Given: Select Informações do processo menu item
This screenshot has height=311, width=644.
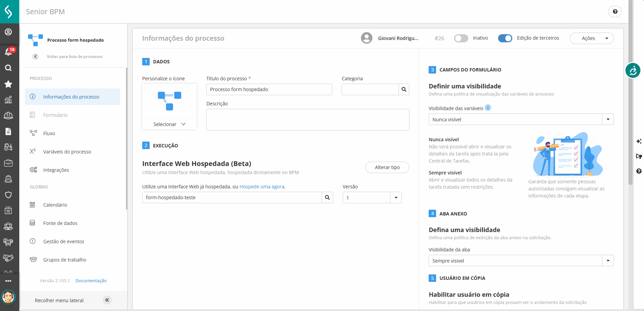Looking at the screenshot, I should tap(72, 97).
